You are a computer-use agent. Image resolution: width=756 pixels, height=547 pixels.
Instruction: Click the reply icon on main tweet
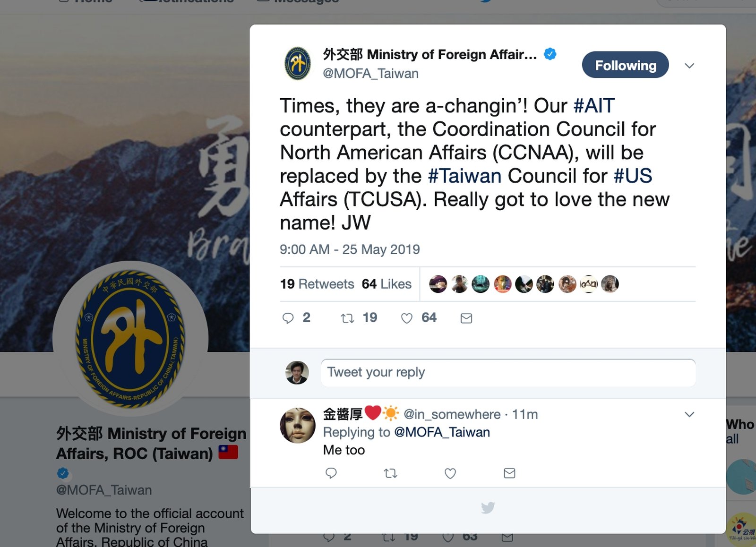coord(288,318)
